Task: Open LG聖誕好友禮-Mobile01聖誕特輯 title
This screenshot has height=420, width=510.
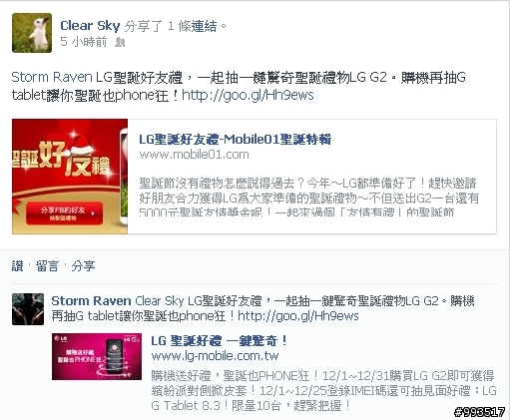Action: pyautogui.click(x=235, y=140)
